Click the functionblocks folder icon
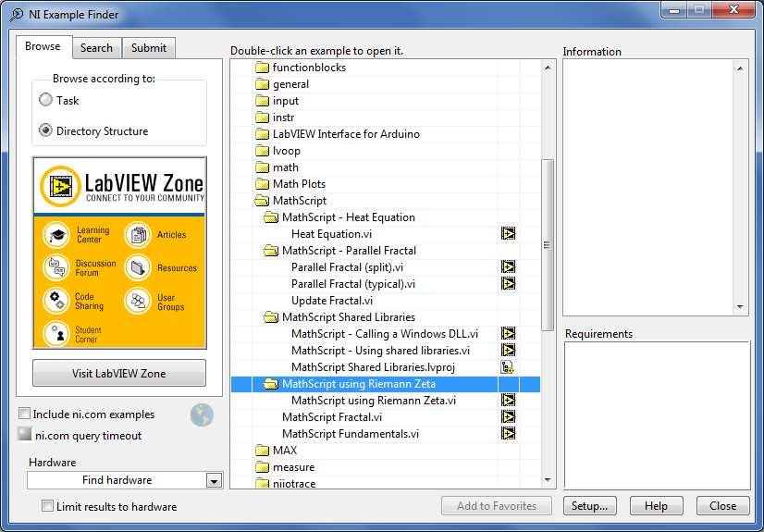Image resolution: width=764 pixels, height=532 pixels. pyautogui.click(x=262, y=68)
